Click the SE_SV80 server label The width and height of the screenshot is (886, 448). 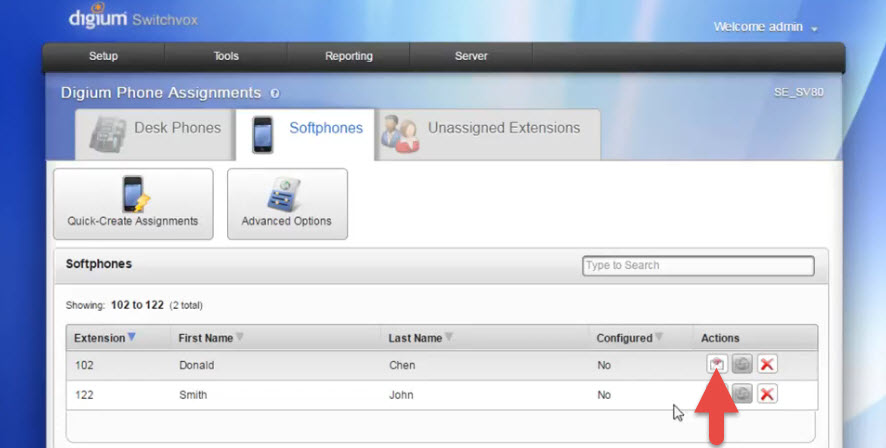[798, 92]
